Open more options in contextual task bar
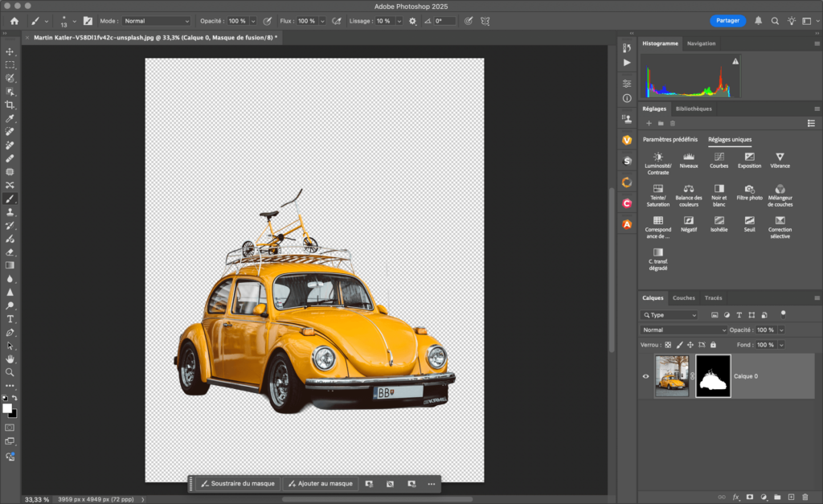 (432, 484)
